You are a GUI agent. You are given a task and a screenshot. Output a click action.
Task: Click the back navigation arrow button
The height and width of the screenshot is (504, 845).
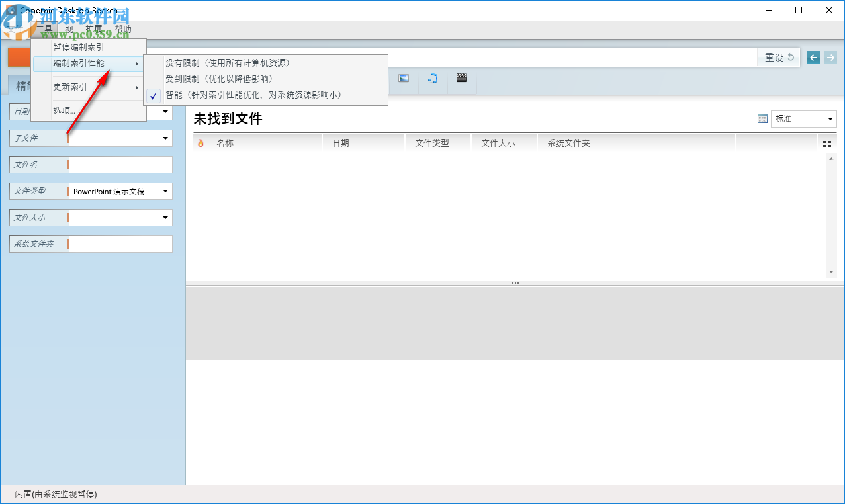point(813,58)
